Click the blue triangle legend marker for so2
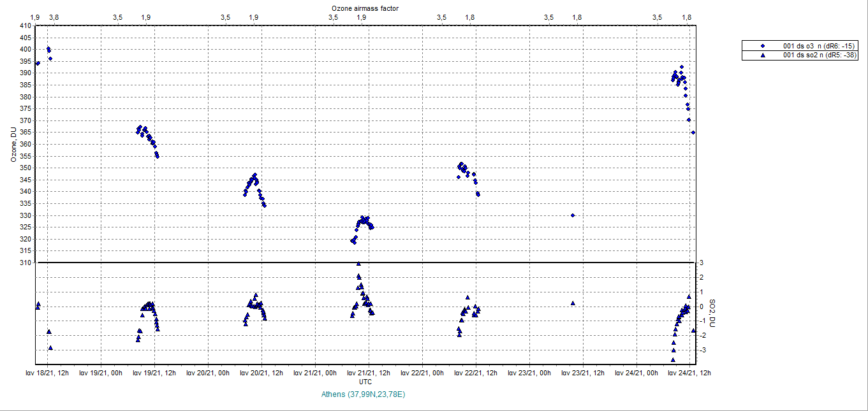The image size is (868, 411). (762, 55)
